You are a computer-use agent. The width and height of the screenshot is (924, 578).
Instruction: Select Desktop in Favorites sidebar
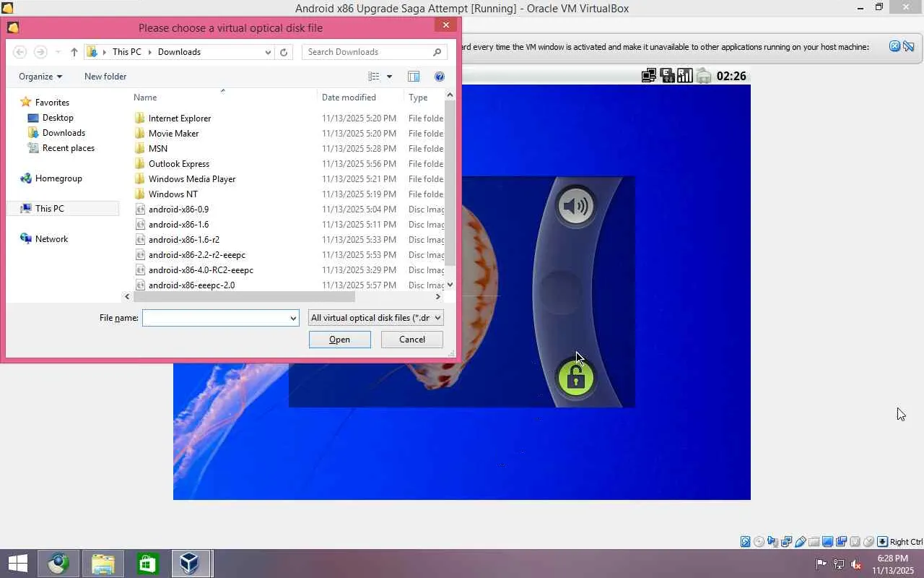click(x=58, y=118)
